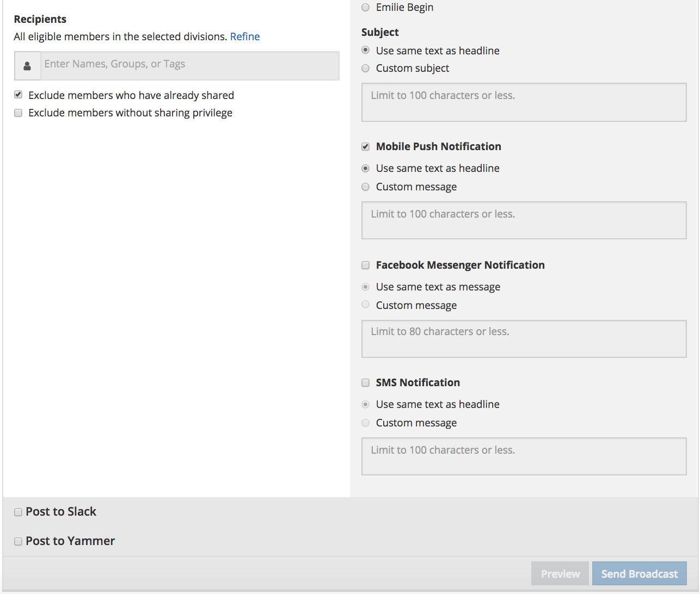
Task: Click the person icon beside recipients field
Action: (27, 66)
